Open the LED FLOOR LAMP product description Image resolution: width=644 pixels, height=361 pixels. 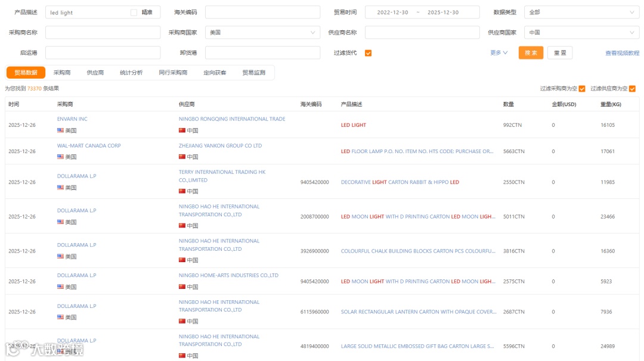click(x=417, y=151)
